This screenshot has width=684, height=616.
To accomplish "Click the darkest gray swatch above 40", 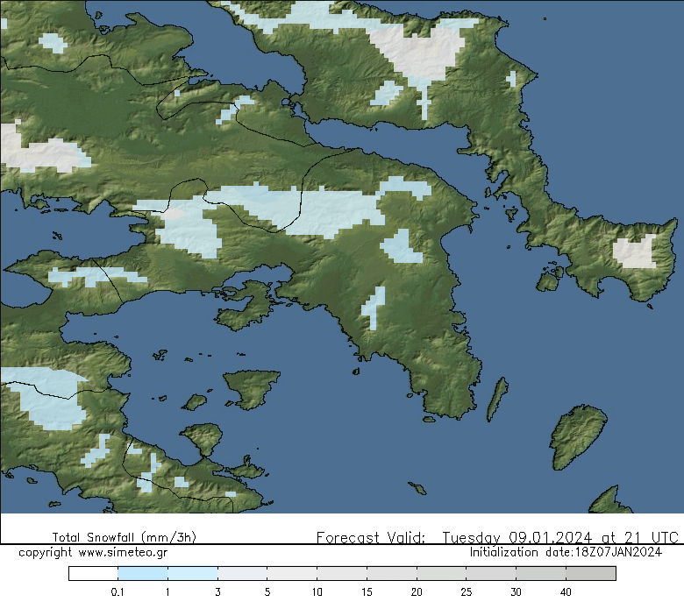I will (x=591, y=573).
